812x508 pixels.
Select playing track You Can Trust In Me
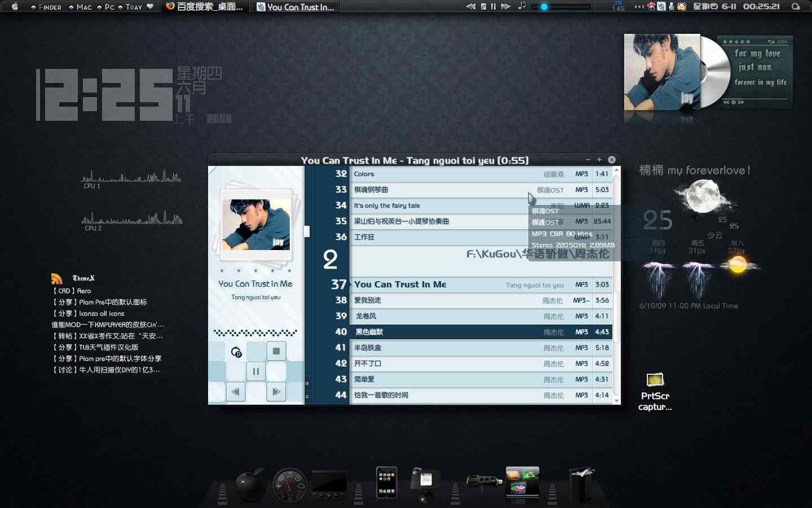pyautogui.click(x=482, y=284)
